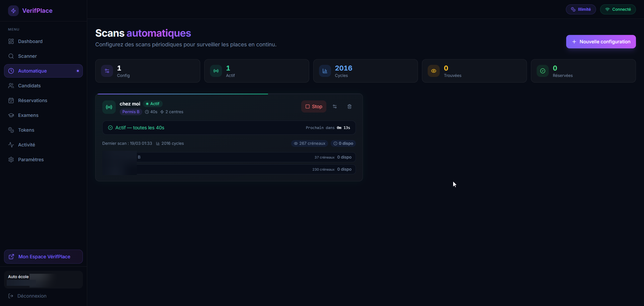Stop the chez moi automatic scan
The image size is (644, 306).
[x=314, y=106]
